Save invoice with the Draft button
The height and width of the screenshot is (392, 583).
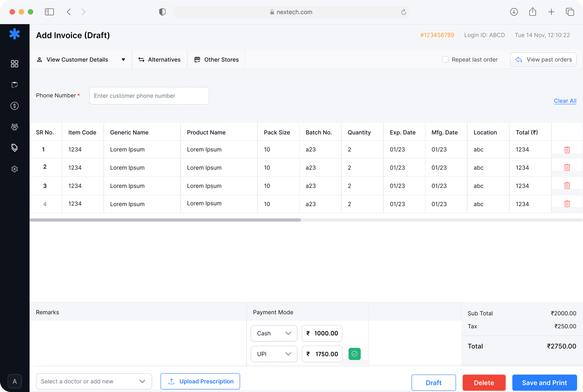[433, 382]
